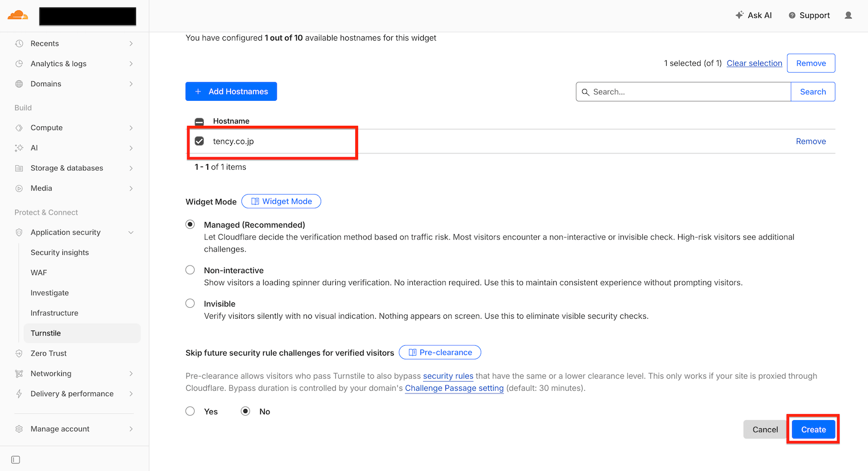Go to Security insights page
Image resolution: width=868 pixels, height=471 pixels.
click(x=60, y=253)
